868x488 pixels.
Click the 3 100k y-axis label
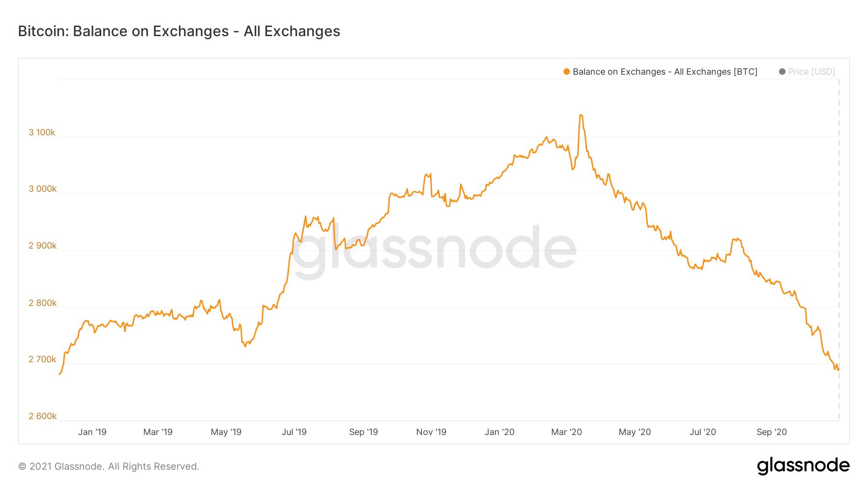[42, 132]
